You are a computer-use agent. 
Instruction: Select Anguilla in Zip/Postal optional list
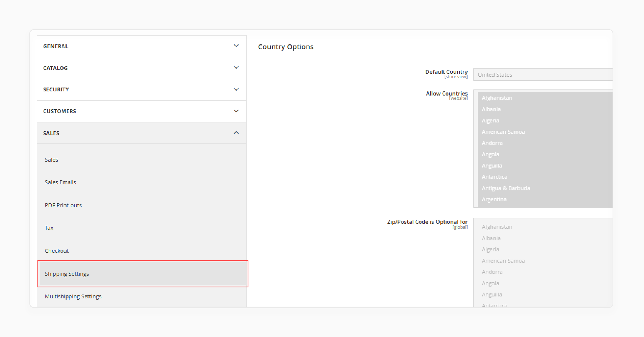(545, 294)
